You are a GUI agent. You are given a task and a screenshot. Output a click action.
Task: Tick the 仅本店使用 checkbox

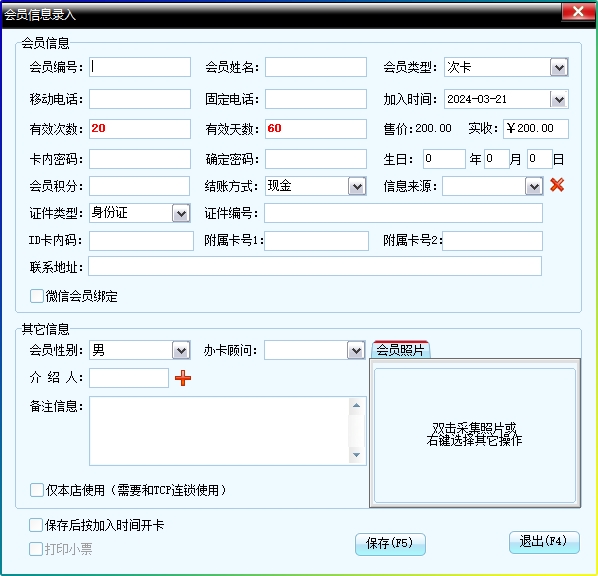point(37,490)
